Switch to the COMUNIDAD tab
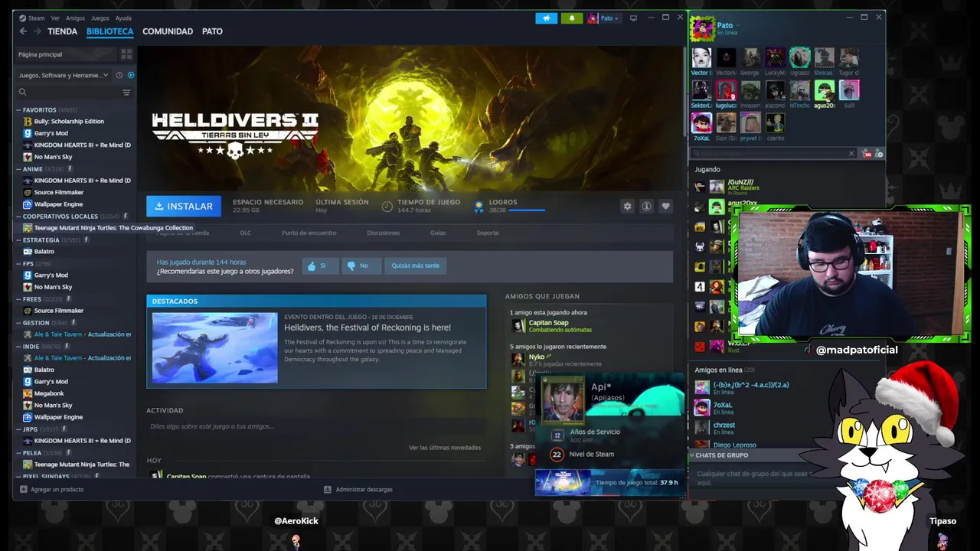980x551 pixels. 168,31
